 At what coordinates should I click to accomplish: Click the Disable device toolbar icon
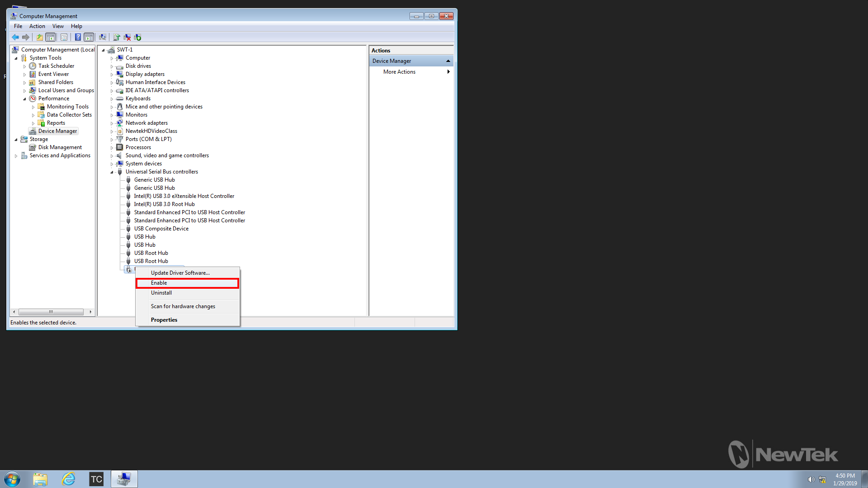click(x=127, y=37)
